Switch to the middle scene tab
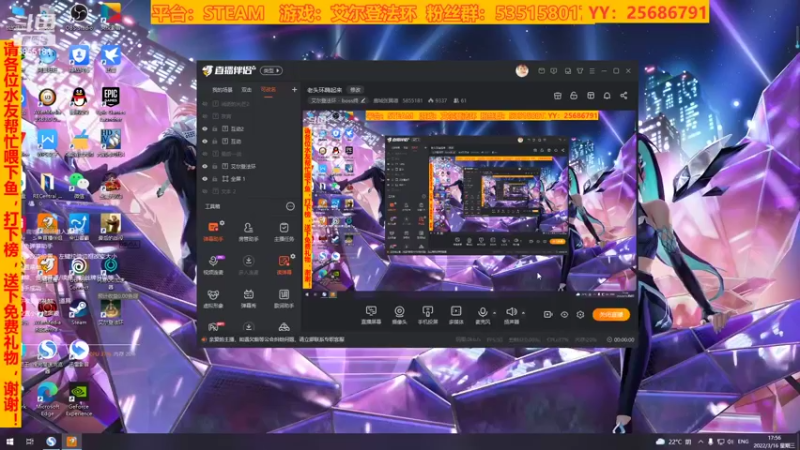800x450 pixels. [x=247, y=90]
